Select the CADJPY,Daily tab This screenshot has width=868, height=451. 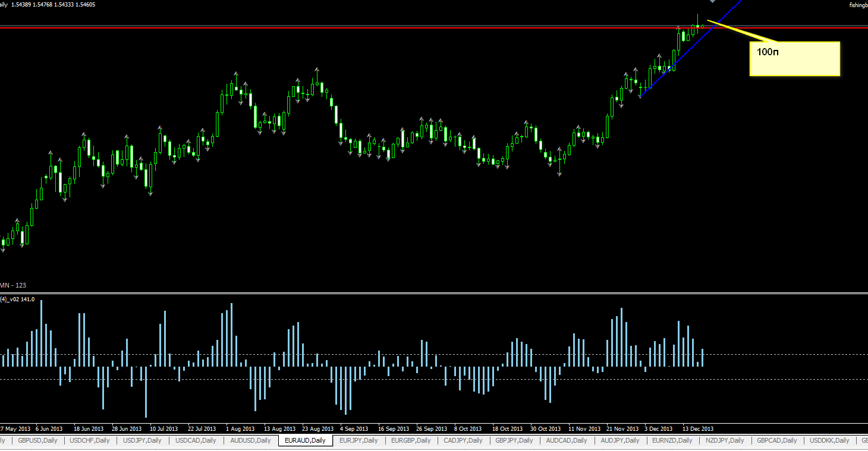click(x=463, y=440)
